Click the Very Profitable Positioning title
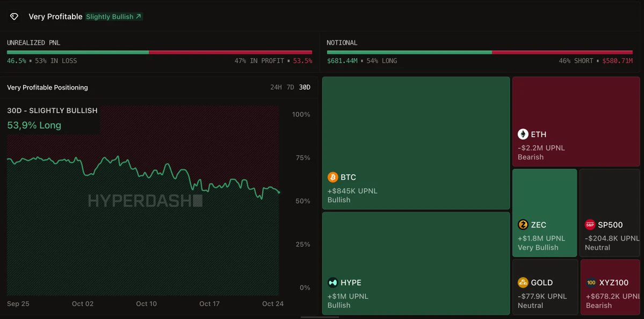The height and width of the screenshot is (319, 644). pos(47,87)
